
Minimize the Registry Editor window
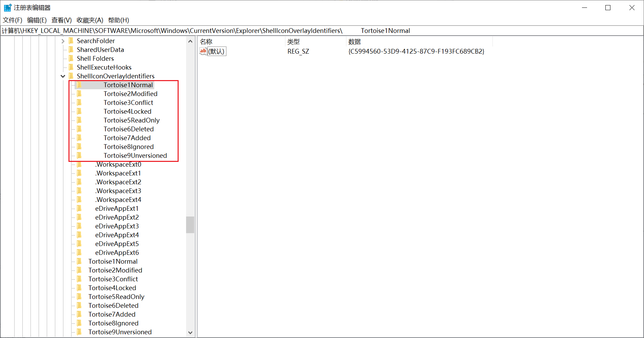584,7
